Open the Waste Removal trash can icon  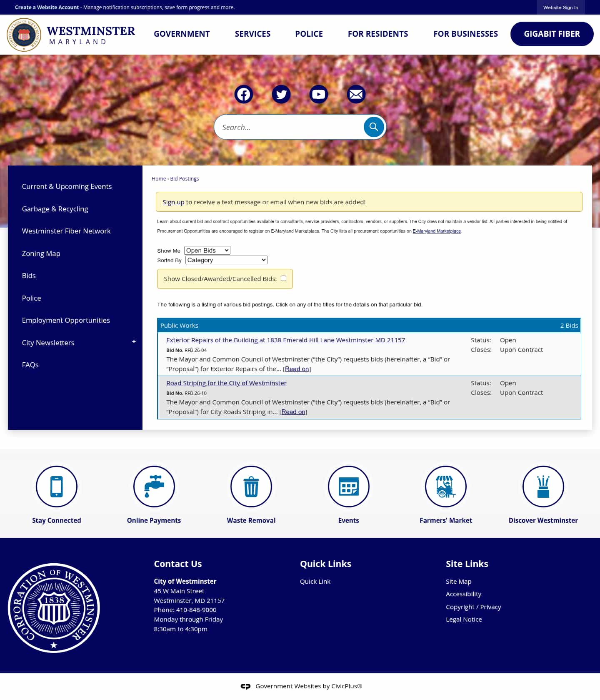tap(251, 487)
